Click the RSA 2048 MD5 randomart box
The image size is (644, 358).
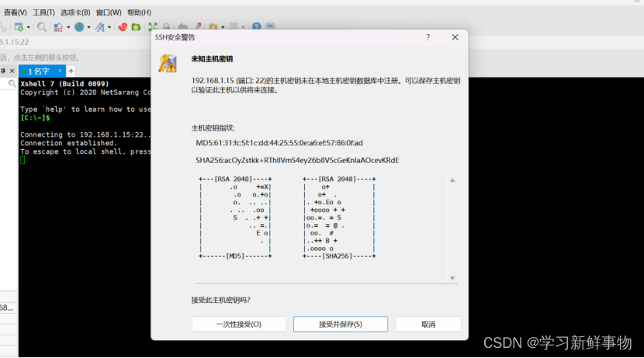point(235,218)
